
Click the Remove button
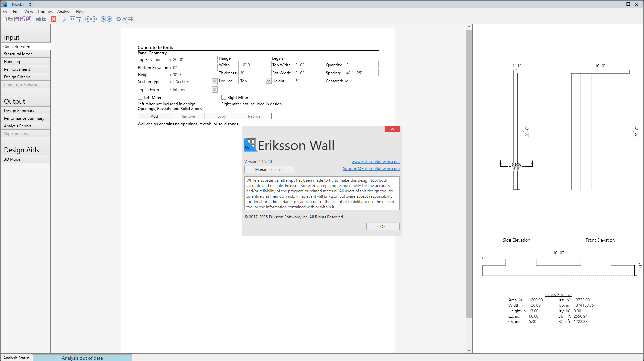click(x=188, y=116)
